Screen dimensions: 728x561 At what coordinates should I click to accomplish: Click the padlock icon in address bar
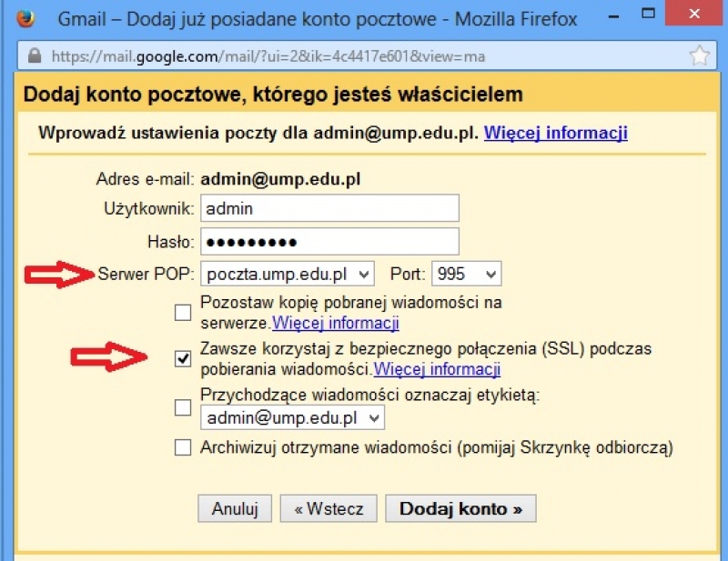click(x=35, y=56)
